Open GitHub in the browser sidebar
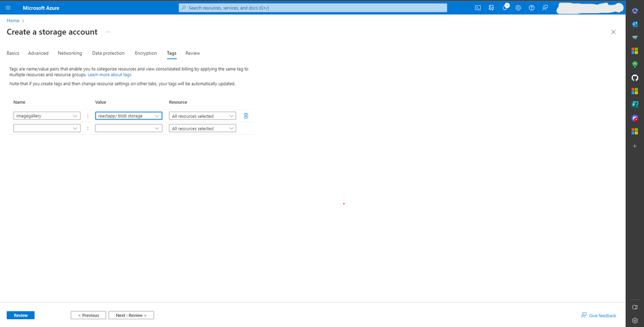This screenshot has height=327, width=644. click(x=634, y=77)
